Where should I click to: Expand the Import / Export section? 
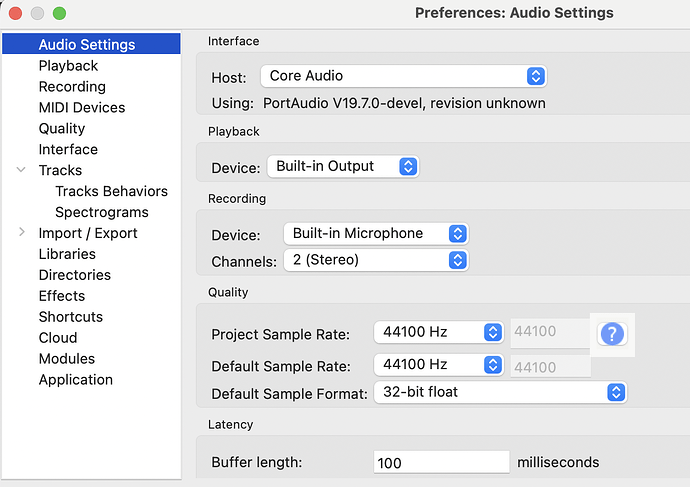tap(21, 233)
